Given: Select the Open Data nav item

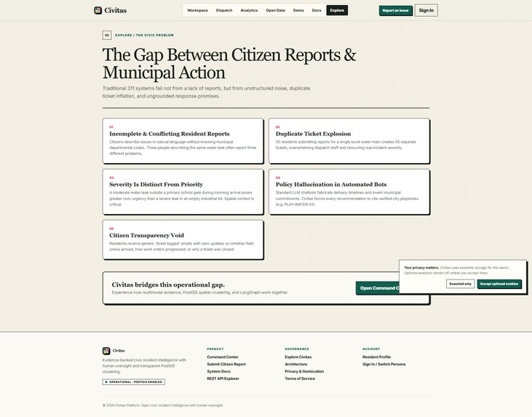Looking at the screenshot, I should (x=276, y=10).
